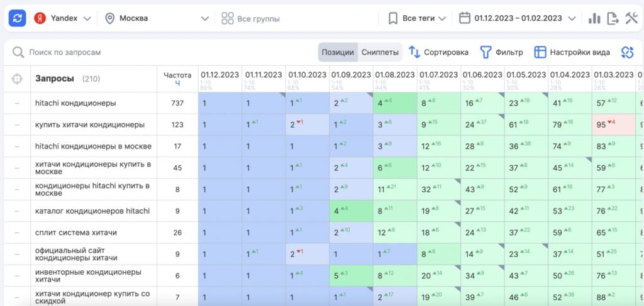The height and width of the screenshot is (306, 644).
Task: Click the crosshair target icon in table header
Action: (17, 79)
